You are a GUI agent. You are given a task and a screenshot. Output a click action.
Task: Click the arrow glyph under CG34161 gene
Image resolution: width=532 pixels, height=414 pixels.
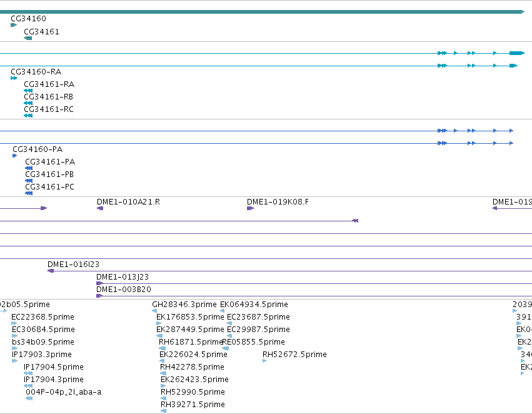pos(28,38)
